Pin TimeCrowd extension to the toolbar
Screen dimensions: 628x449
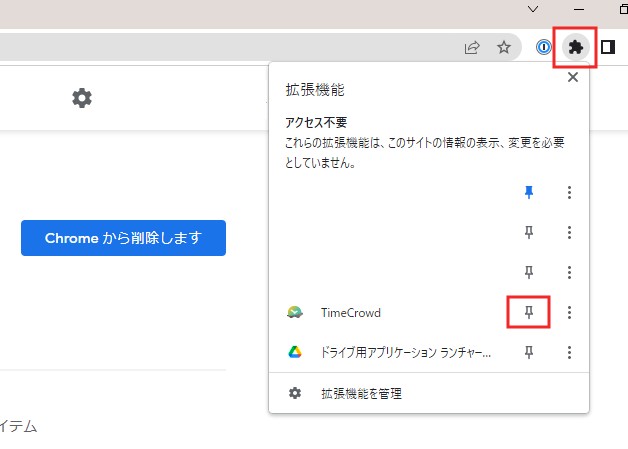pos(530,312)
